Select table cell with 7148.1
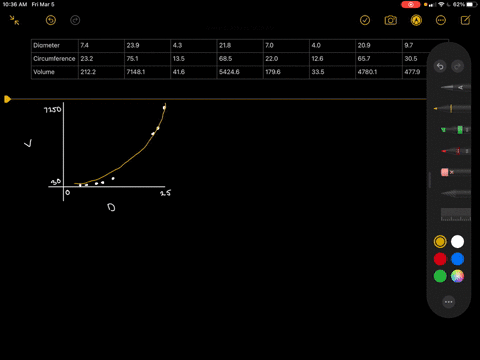This screenshot has width=480, height=360. pyautogui.click(x=147, y=72)
